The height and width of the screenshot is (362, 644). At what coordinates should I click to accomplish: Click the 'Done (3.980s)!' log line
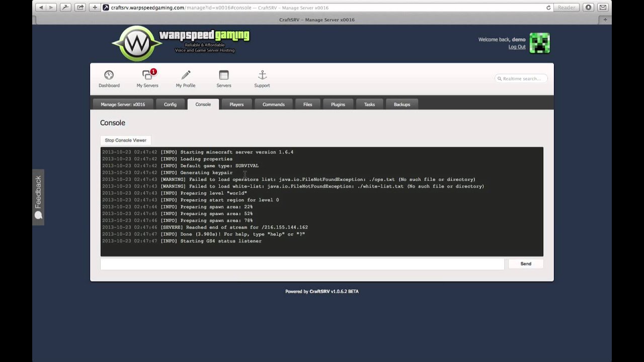(203, 234)
